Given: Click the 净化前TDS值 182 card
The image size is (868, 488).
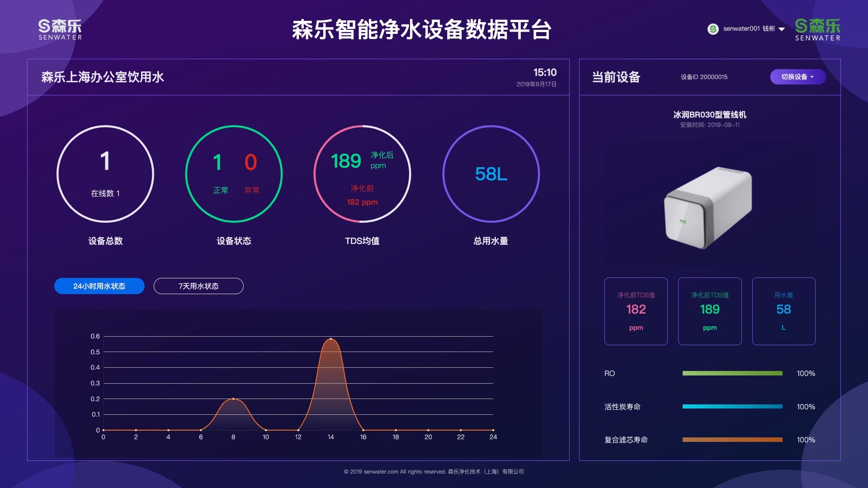Looking at the screenshot, I should (636, 311).
